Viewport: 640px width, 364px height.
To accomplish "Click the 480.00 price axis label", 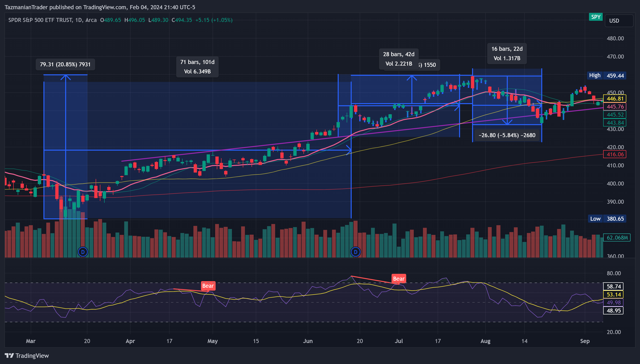I will pyautogui.click(x=615, y=38).
